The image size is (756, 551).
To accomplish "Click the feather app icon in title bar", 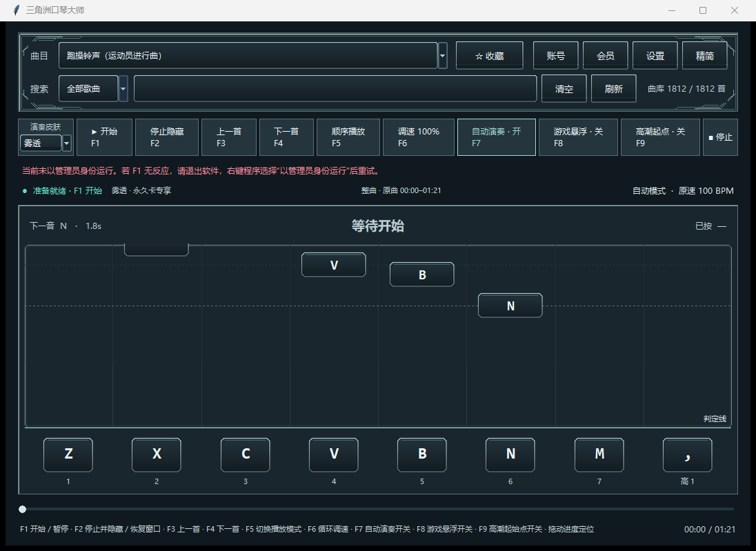I will click(x=16, y=10).
